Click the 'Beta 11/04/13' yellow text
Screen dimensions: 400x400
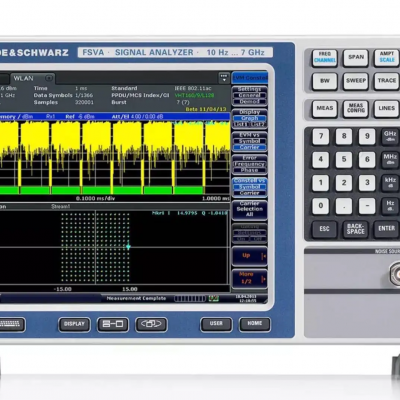tap(206, 109)
